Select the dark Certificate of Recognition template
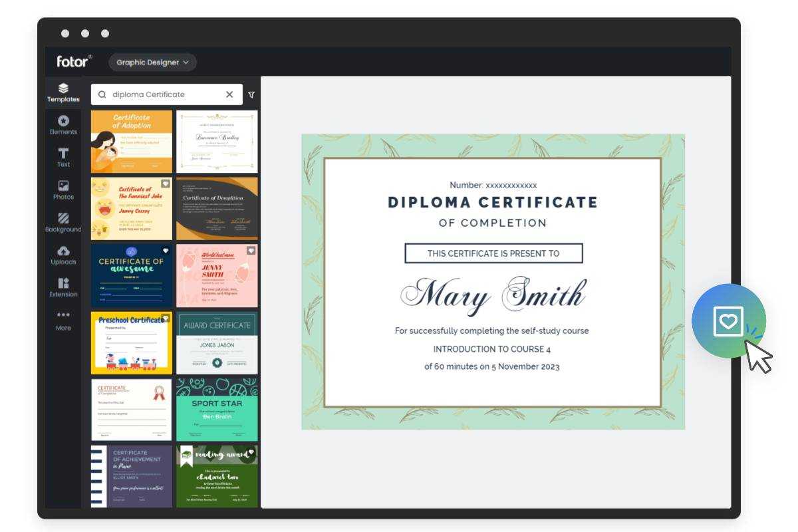The height and width of the screenshot is (532, 798). coord(217,208)
